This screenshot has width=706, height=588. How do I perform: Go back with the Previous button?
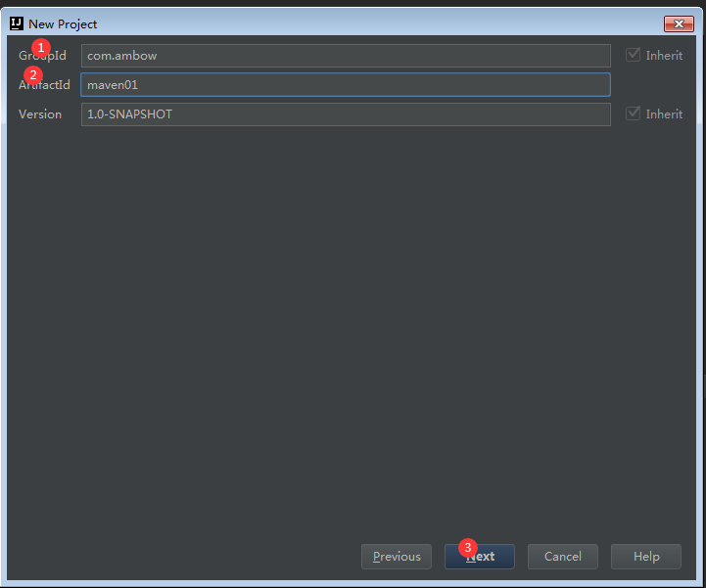[x=397, y=557]
